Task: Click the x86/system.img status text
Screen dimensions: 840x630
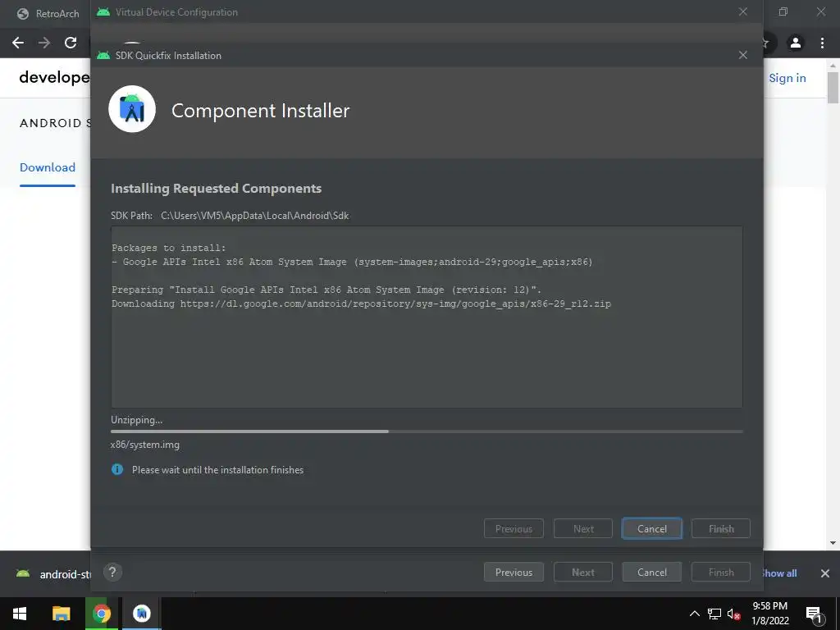Action: click(x=145, y=444)
